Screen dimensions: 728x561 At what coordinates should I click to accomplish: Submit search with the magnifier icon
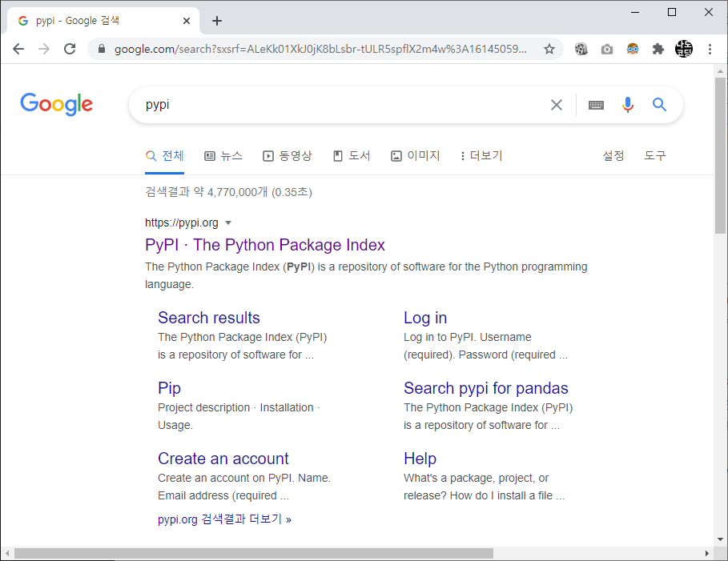[x=659, y=105]
